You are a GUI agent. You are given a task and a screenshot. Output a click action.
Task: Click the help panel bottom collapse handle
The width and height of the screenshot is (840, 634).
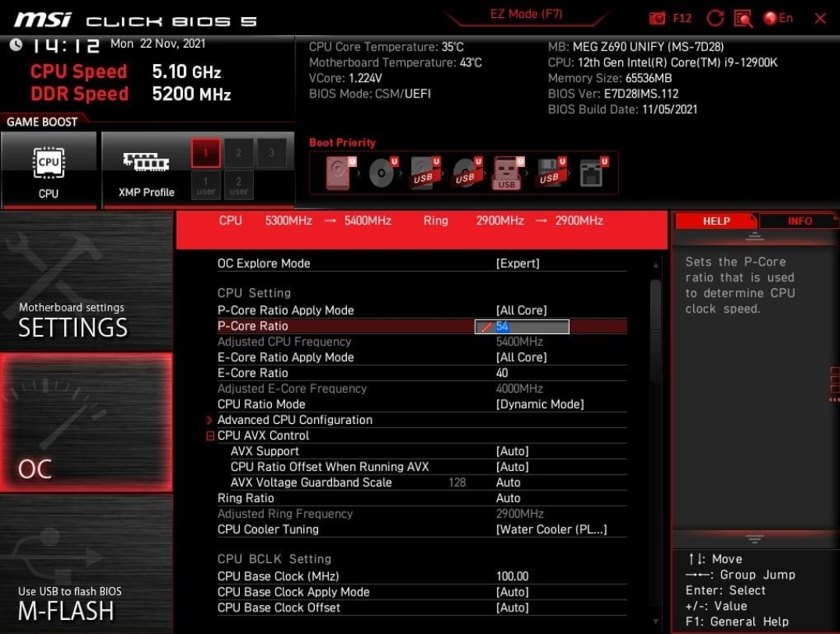(x=754, y=539)
